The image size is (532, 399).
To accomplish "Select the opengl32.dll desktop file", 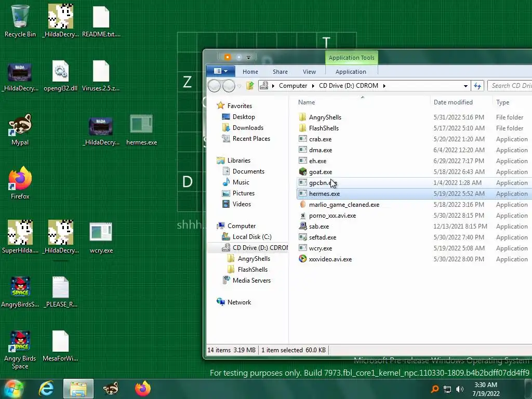I will (x=60, y=76).
